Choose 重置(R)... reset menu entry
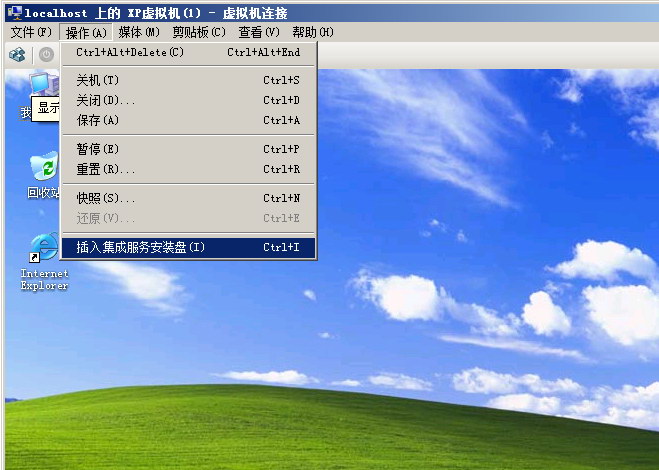 tap(188, 169)
